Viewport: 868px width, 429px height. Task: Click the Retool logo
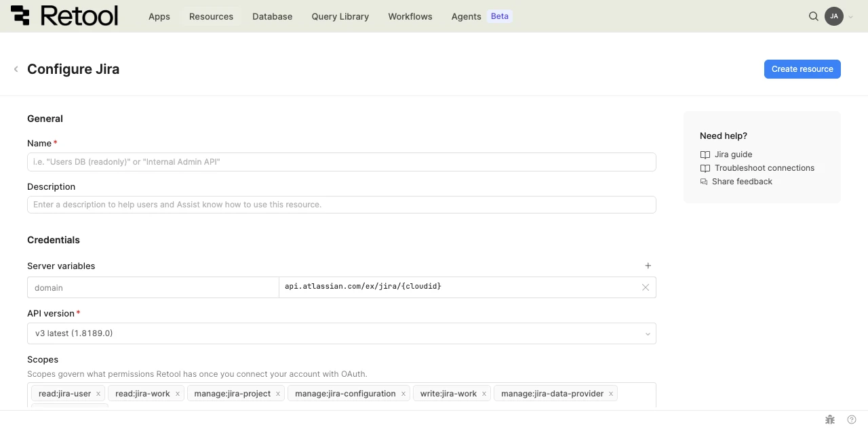(x=64, y=16)
